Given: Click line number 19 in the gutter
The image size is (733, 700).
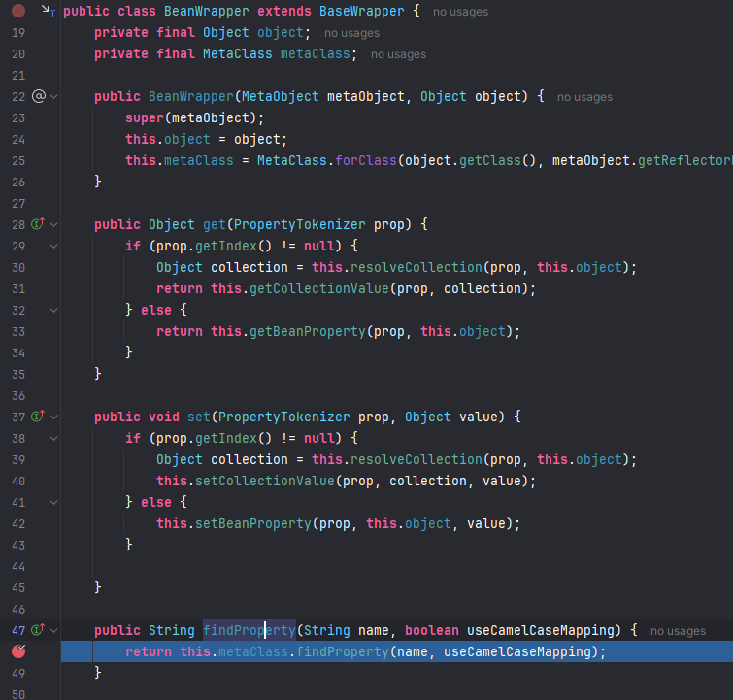Looking at the screenshot, I should (x=18, y=33).
